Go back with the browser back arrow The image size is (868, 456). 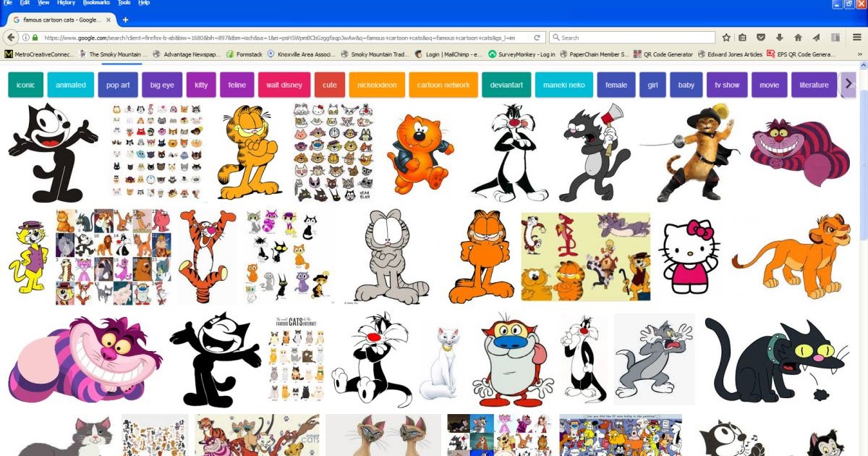tap(12, 37)
